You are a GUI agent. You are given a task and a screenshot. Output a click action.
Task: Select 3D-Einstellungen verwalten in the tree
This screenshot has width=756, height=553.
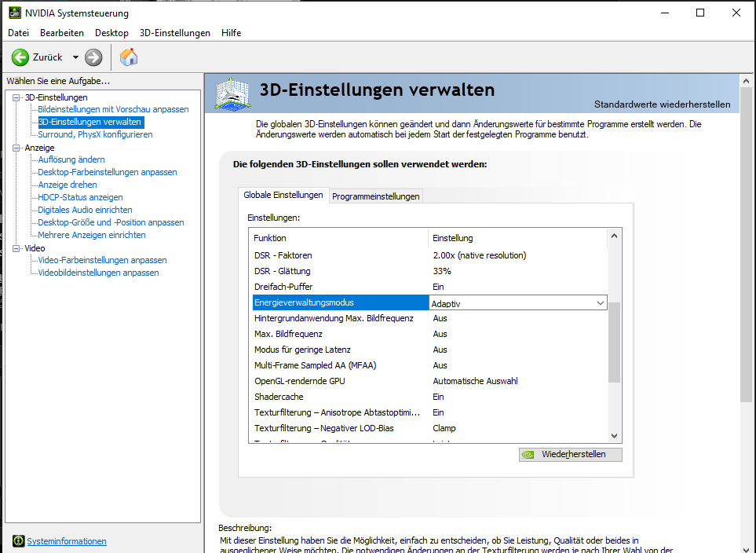[x=90, y=122]
